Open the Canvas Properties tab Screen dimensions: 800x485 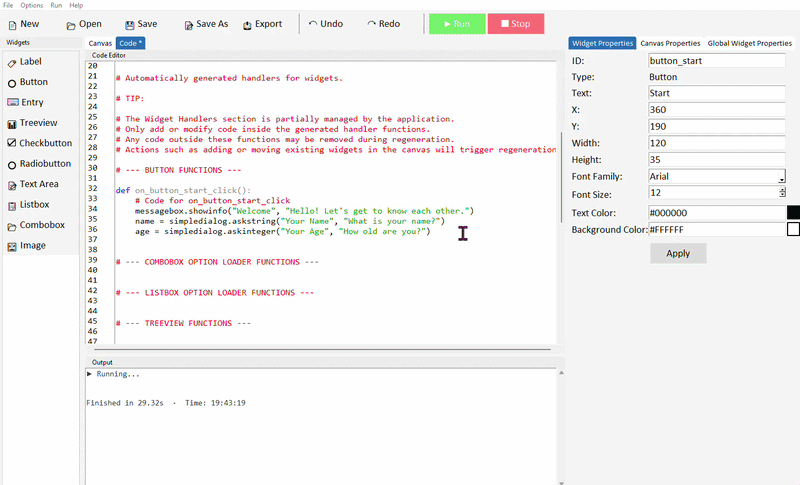[x=670, y=43]
